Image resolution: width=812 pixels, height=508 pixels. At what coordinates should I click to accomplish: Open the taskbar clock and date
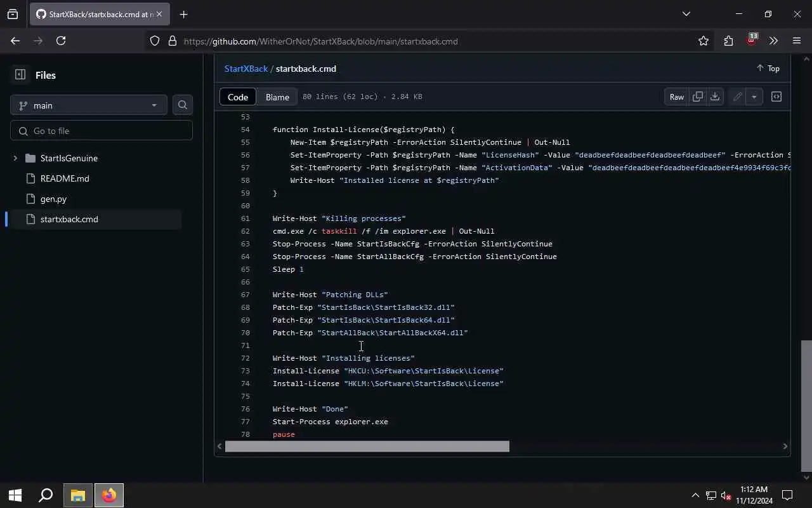(x=754, y=495)
